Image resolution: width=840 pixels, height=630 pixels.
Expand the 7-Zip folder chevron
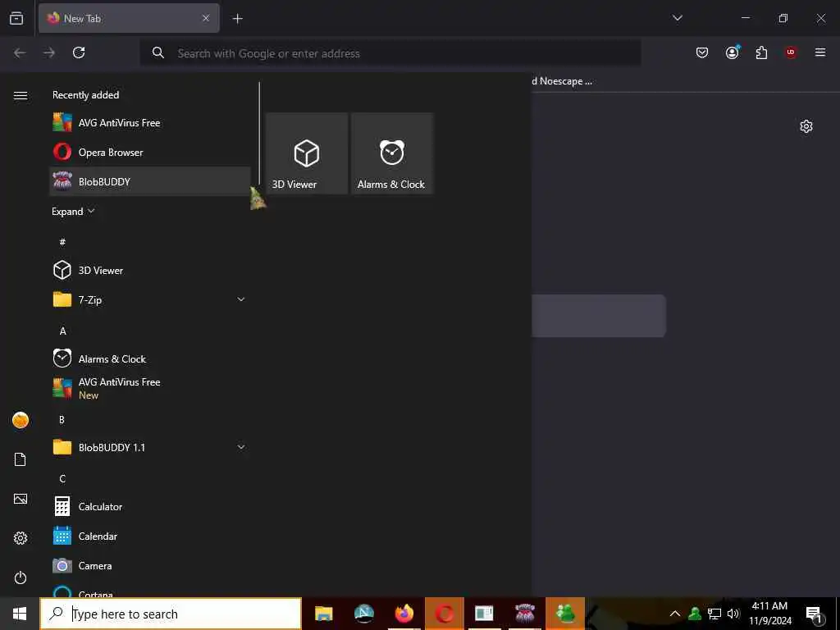241,299
